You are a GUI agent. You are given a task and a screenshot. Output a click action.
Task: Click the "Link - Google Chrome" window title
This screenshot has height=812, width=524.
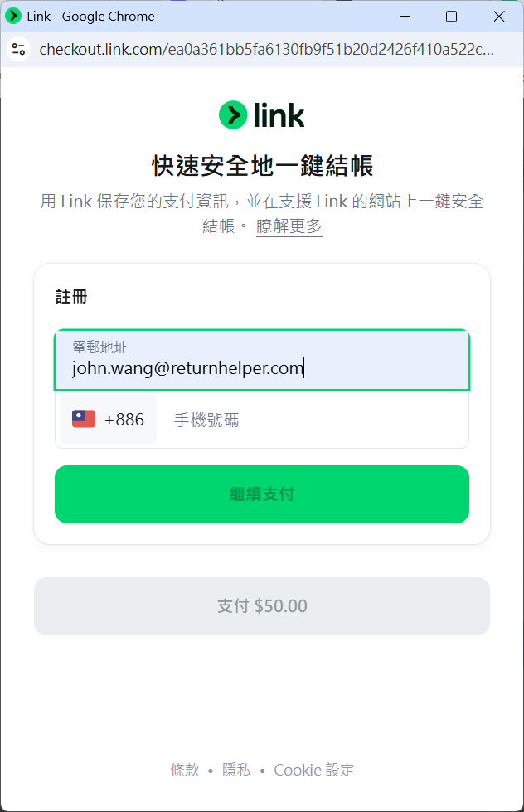[90, 16]
